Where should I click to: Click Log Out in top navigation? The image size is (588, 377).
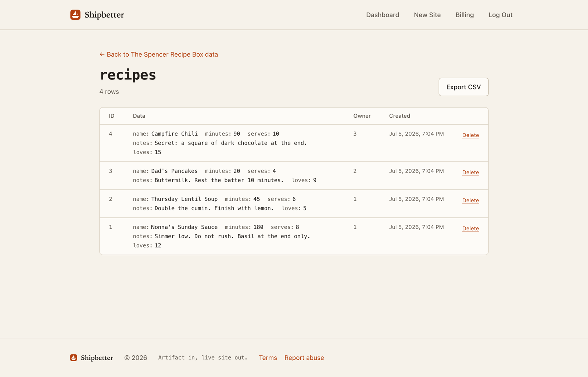(501, 15)
